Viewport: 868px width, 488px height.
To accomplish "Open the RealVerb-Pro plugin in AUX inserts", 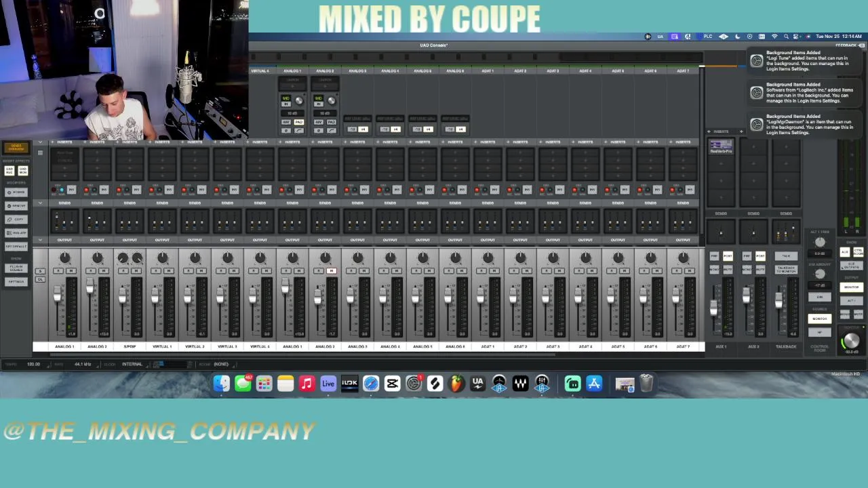I will point(721,146).
